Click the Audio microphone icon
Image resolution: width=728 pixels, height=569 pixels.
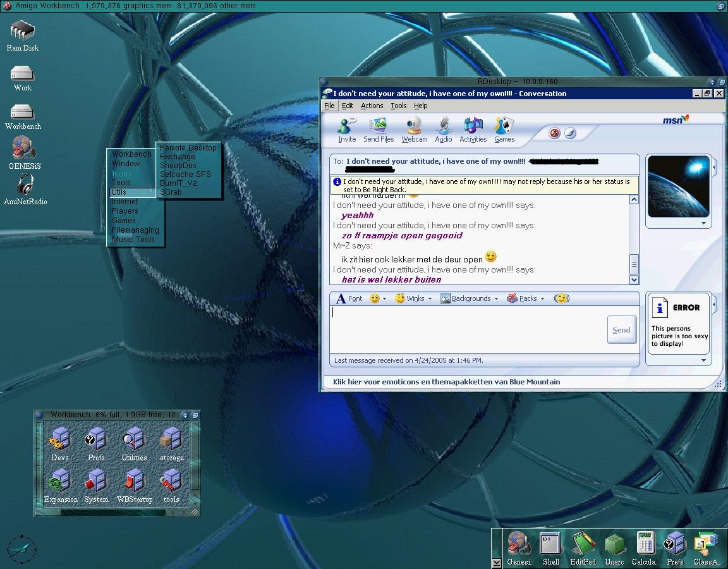(444, 130)
